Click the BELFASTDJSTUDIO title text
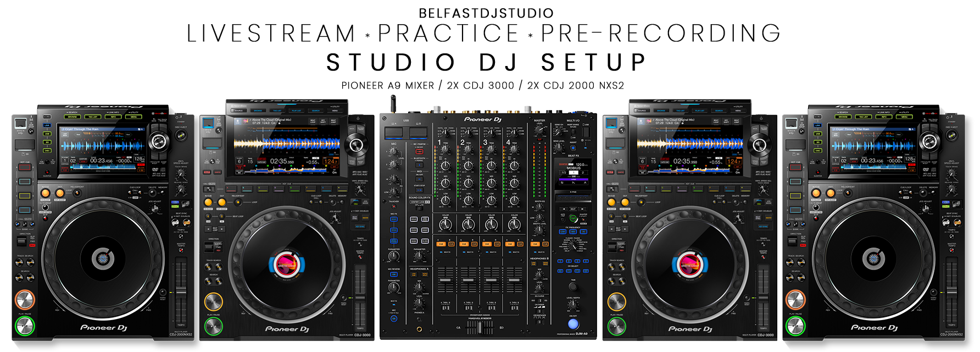 click(486, 13)
